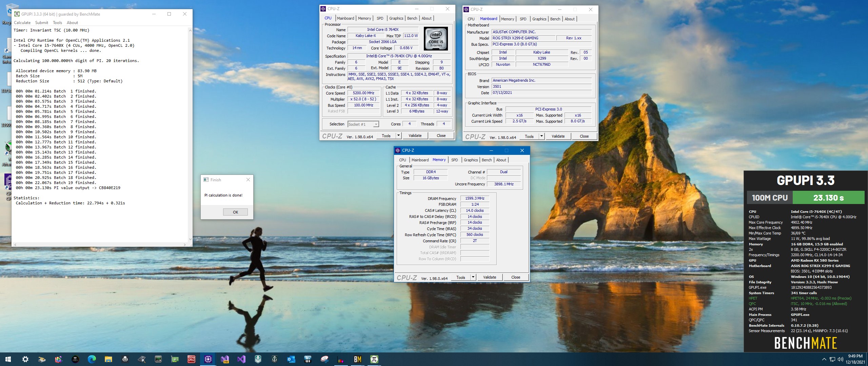Click the motherboard model ROG STRIX X299-E GAMING field
The height and width of the screenshot is (366, 868).
coord(523,38)
